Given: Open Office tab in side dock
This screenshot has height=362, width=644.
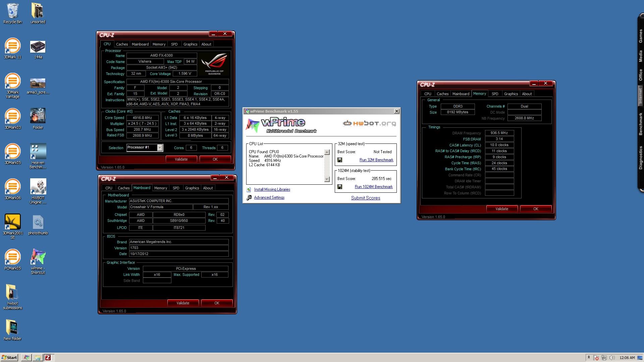Looking at the screenshot, I should click(x=640, y=75).
